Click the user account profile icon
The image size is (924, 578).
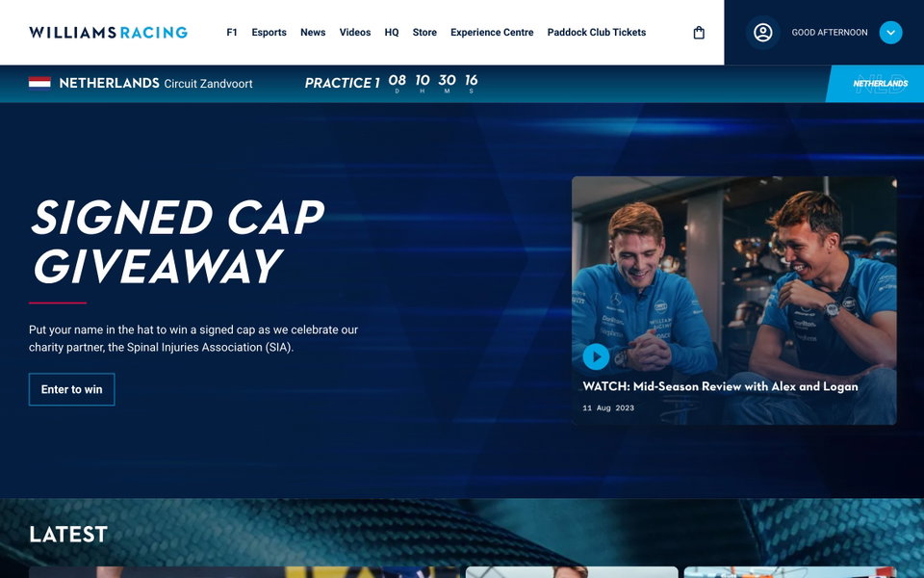(763, 33)
